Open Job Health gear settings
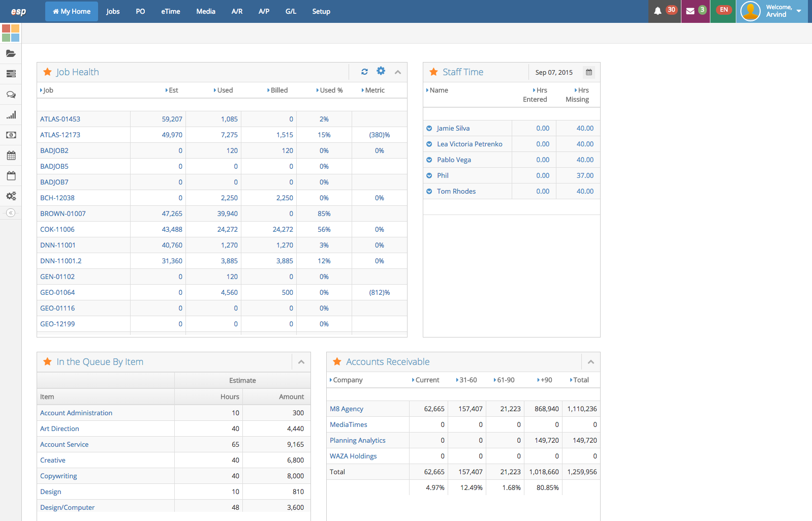The image size is (812, 521). click(x=381, y=71)
